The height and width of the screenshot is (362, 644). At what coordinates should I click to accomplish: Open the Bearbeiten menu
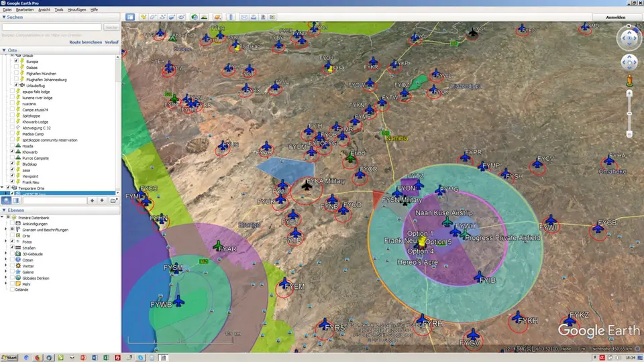[25, 9]
